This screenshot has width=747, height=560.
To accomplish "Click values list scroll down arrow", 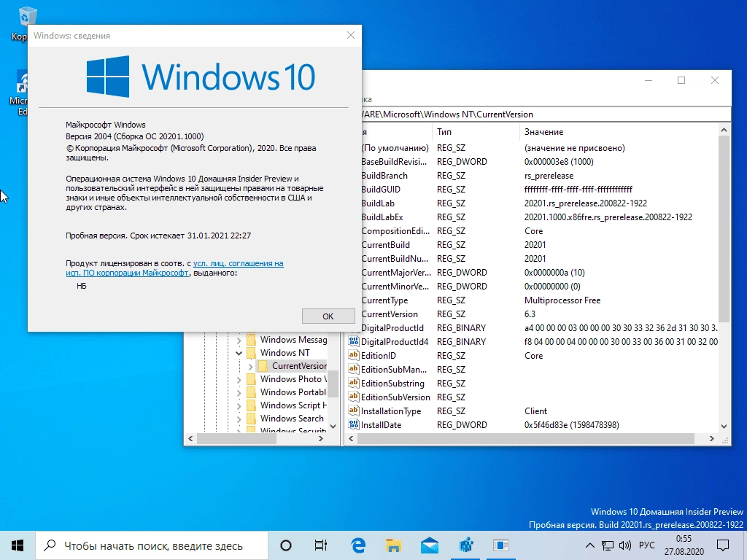I will coord(724,426).
